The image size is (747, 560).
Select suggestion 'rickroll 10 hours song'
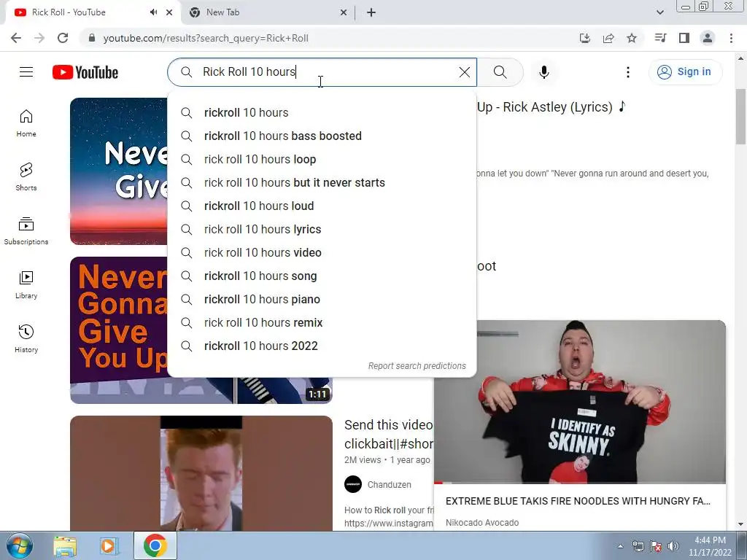[322, 276]
